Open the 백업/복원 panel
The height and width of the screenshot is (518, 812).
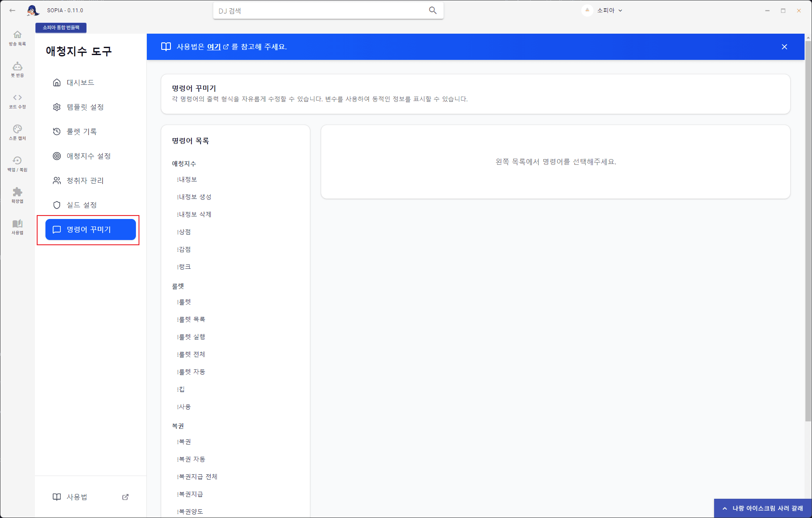pyautogui.click(x=17, y=163)
